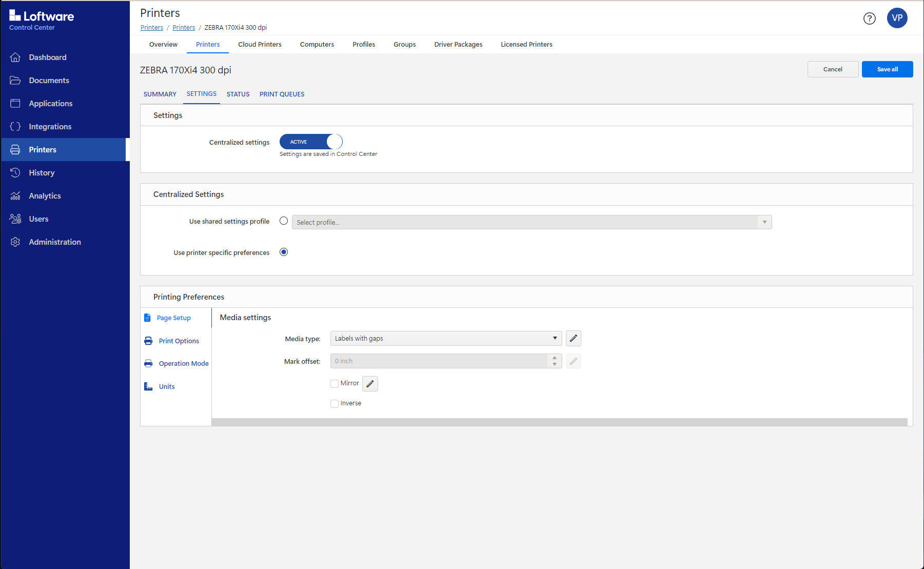
Task: Toggle the Centralized settings ACTIVE switch
Action: (311, 142)
